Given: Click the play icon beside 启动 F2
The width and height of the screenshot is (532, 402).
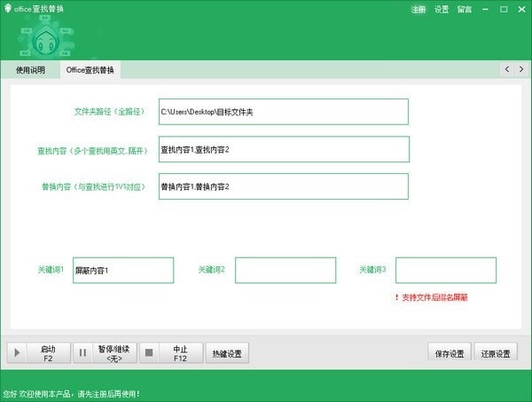Looking at the screenshot, I should (x=17, y=353).
